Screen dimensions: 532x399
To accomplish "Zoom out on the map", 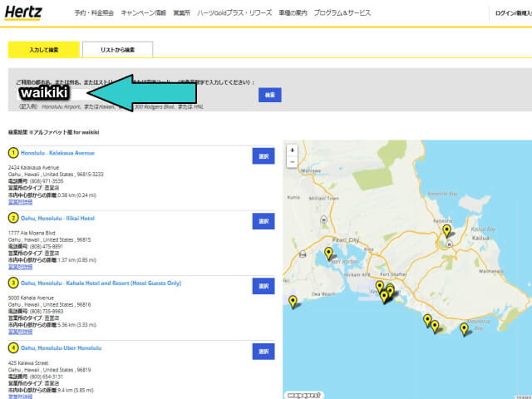I will (x=292, y=161).
